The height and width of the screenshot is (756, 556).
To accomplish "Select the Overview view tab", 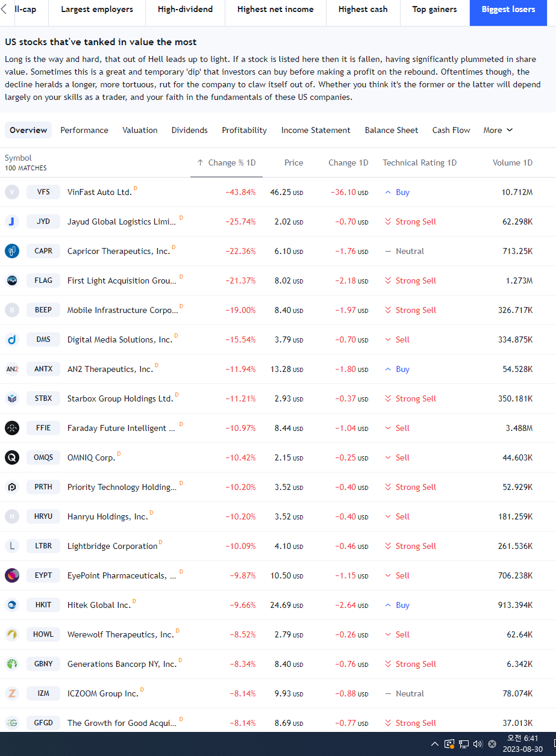I will pos(28,130).
